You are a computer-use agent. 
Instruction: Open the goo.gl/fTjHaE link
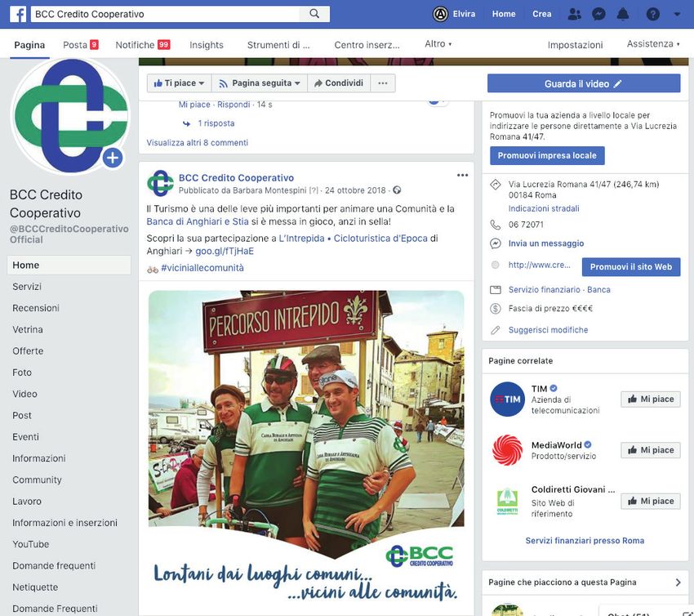225,251
